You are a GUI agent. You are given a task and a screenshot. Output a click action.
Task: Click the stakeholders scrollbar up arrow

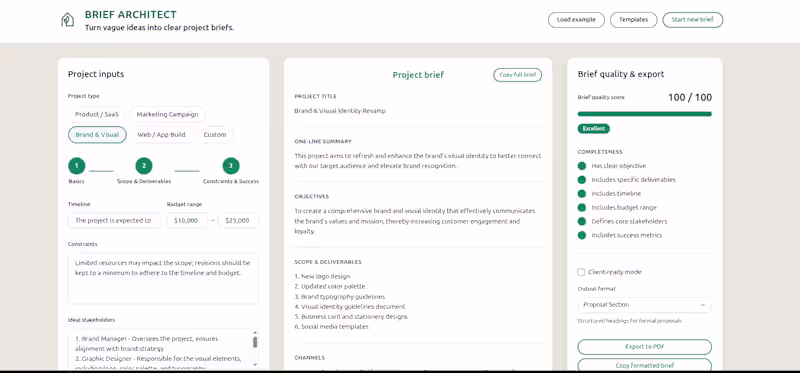point(255,333)
